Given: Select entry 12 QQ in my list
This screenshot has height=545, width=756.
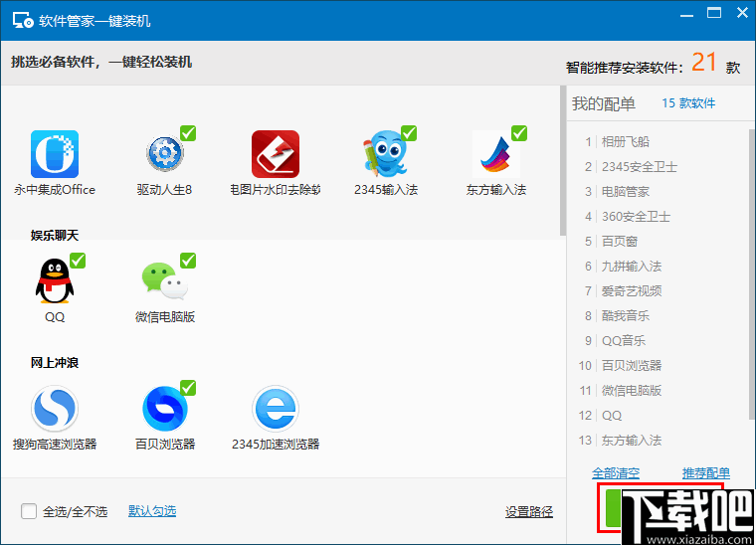Looking at the screenshot, I should point(612,416).
